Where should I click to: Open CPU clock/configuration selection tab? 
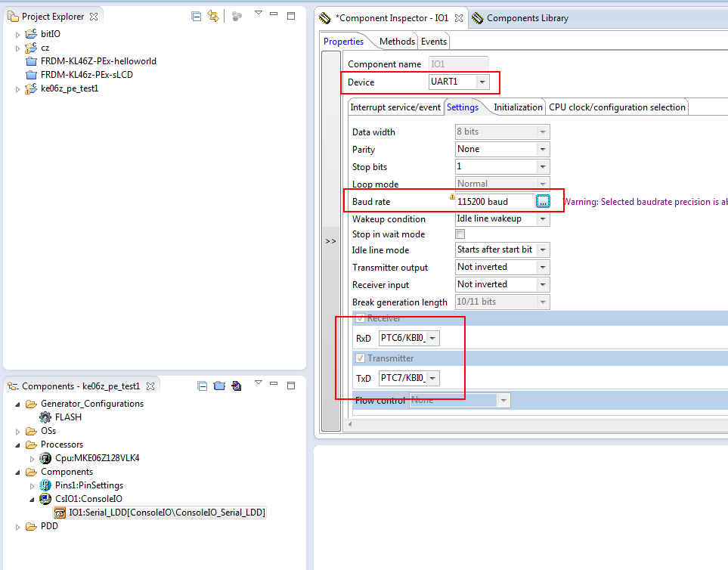(617, 107)
